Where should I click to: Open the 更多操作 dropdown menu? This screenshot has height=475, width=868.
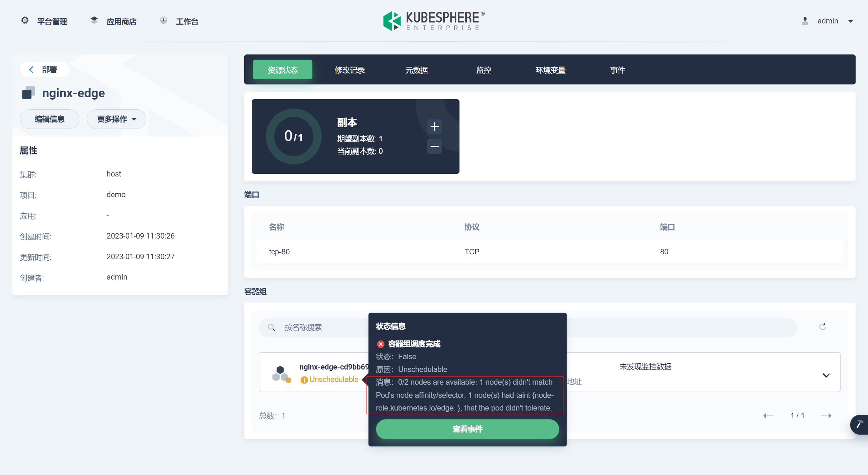(x=116, y=119)
